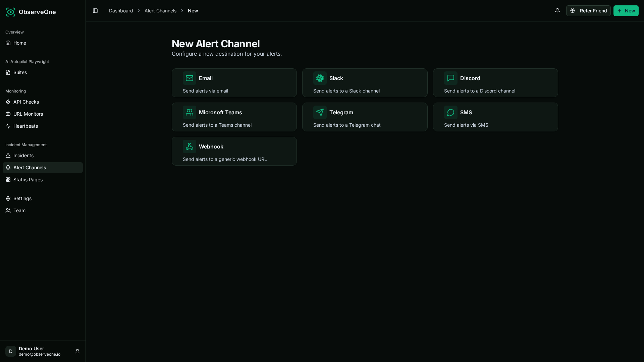644x362 pixels.
Task: Click the Status Pages grid icon
Action: click(8, 180)
